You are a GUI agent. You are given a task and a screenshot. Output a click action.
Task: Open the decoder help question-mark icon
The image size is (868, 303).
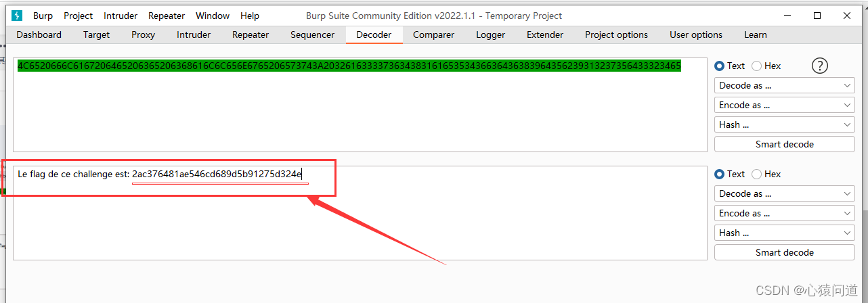(819, 66)
